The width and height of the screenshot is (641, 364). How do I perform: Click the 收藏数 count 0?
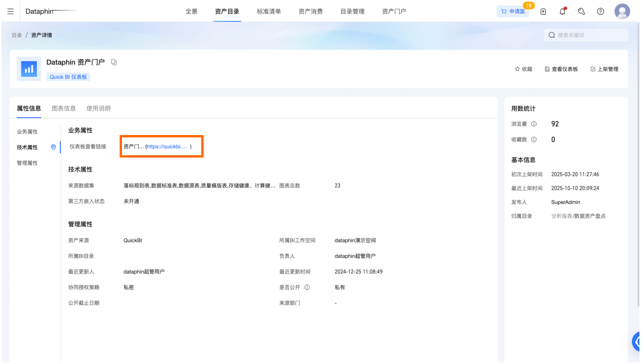click(x=553, y=139)
